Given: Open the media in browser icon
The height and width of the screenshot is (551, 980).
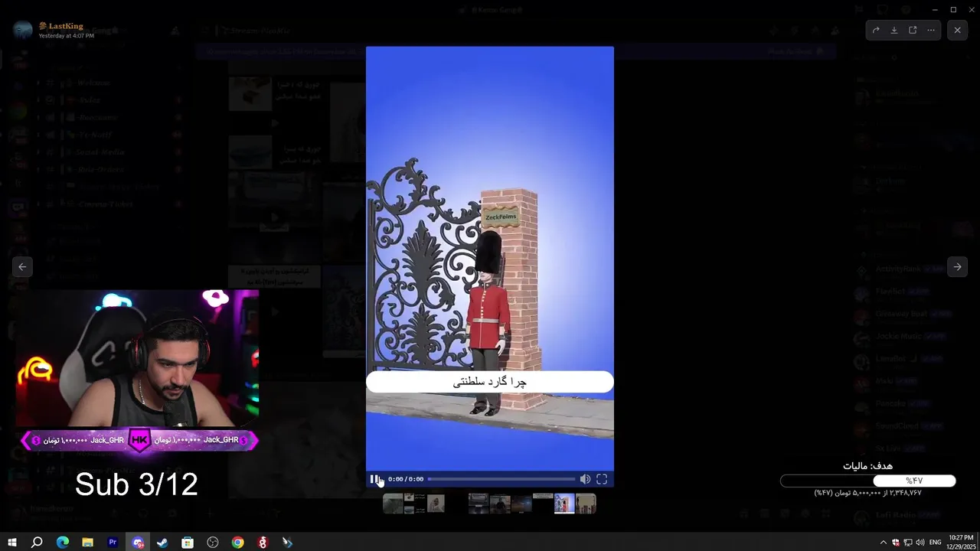Looking at the screenshot, I should tap(913, 30).
